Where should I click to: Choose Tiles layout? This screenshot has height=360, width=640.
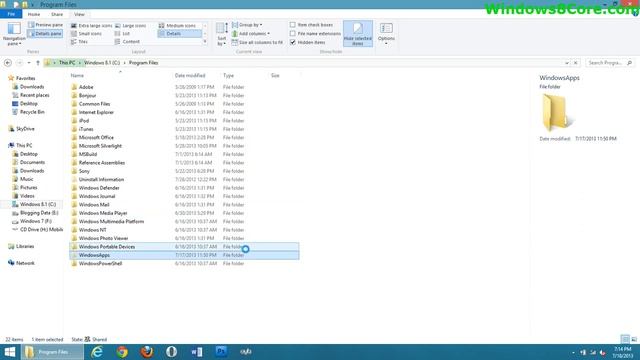[x=80, y=42]
